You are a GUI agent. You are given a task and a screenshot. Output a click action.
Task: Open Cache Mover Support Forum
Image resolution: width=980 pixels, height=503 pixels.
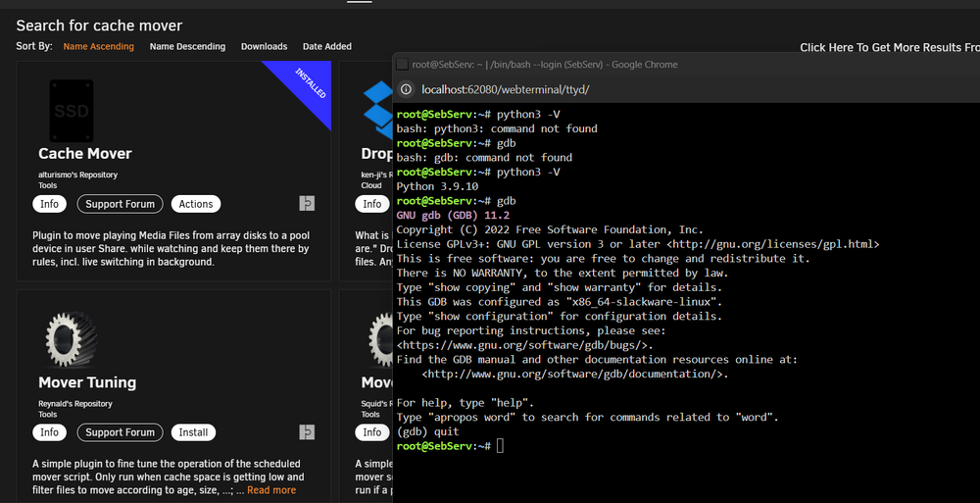(120, 204)
